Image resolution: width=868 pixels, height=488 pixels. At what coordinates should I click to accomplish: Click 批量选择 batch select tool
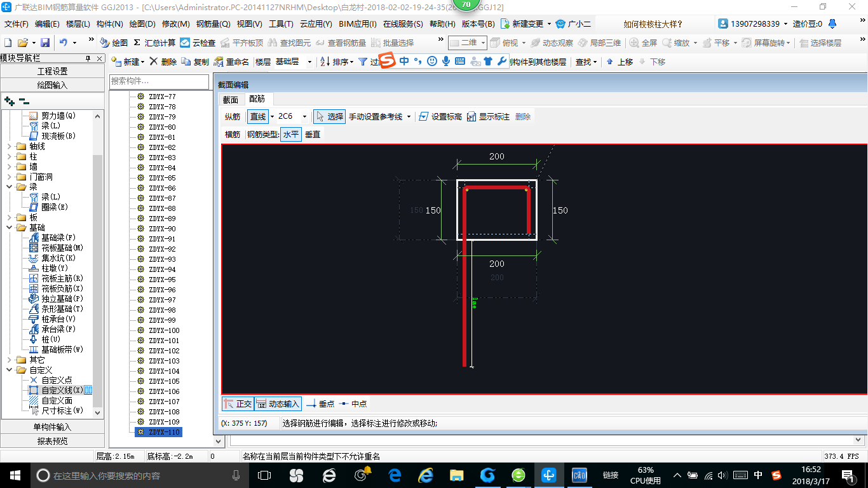pos(392,43)
